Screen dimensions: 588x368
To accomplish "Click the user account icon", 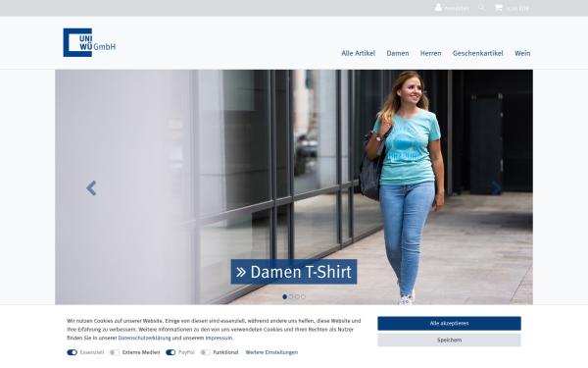I will tap(438, 7).
